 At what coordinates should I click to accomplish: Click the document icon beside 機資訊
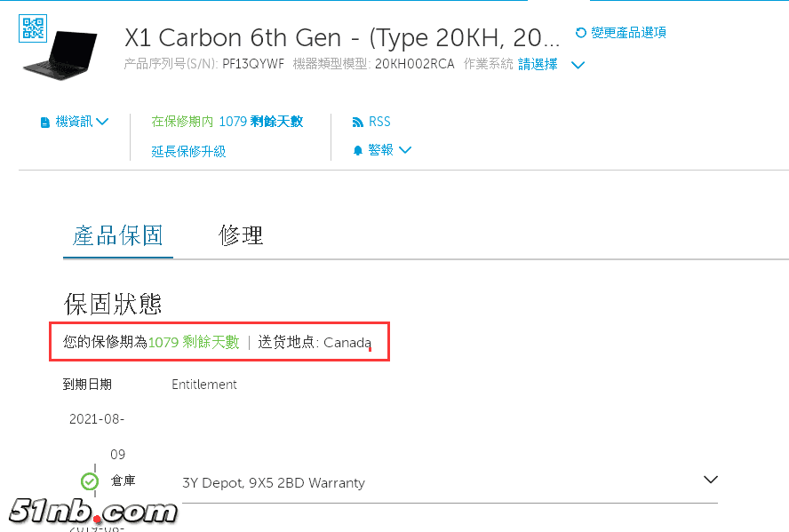pyautogui.click(x=44, y=123)
